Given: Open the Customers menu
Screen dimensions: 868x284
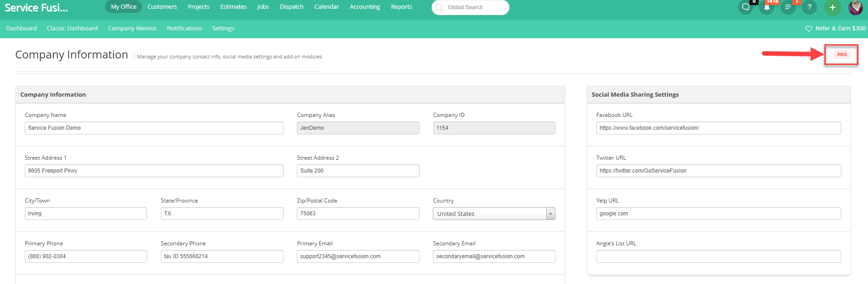Looking at the screenshot, I should [162, 7].
